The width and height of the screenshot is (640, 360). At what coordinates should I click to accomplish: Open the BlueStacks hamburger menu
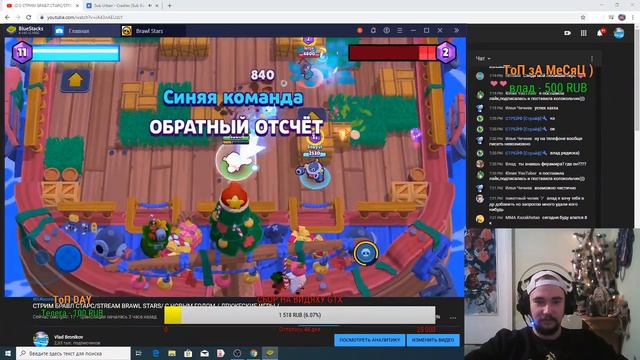point(400,31)
